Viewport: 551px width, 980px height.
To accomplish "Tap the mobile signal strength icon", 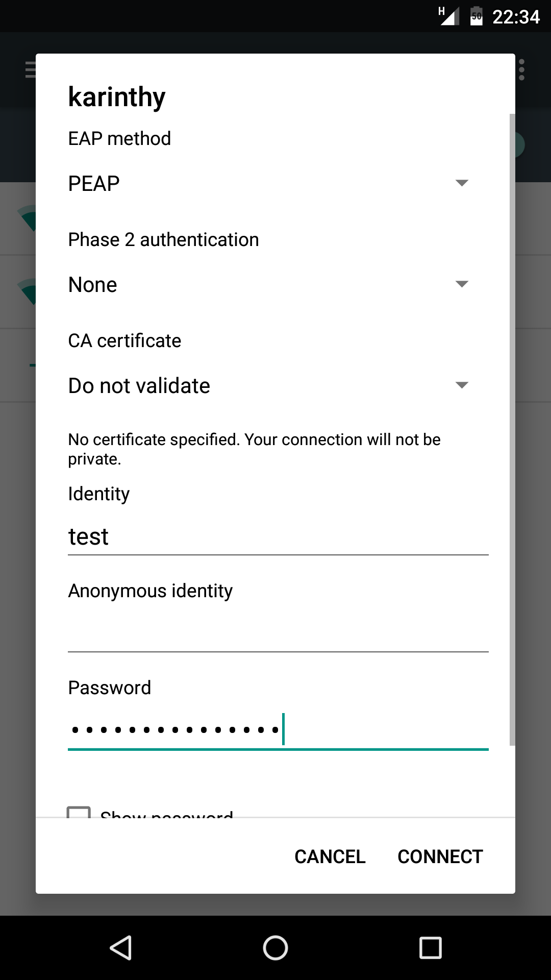I will (449, 16).
